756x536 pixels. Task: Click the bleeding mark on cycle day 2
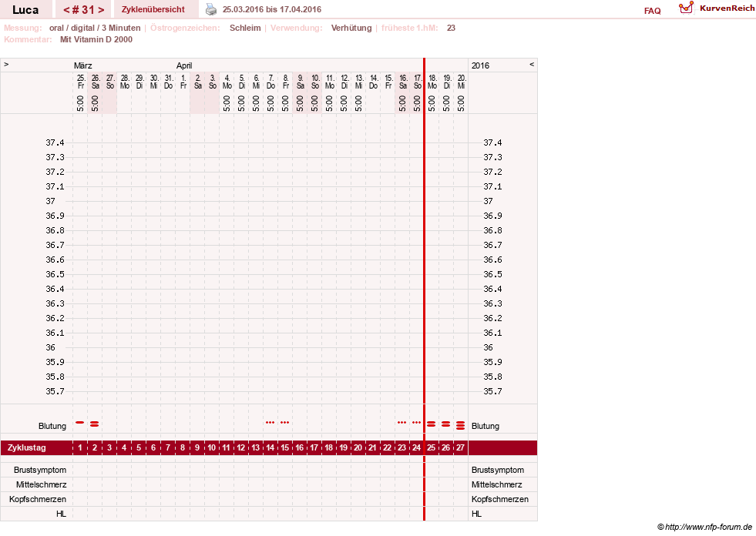point(95,424)
